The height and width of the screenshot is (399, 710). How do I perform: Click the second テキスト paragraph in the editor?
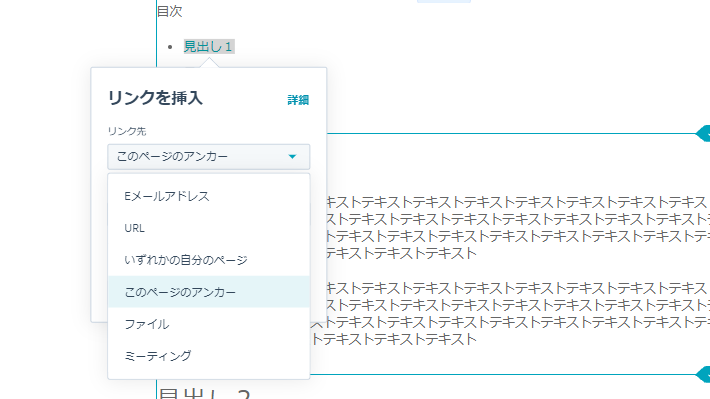tap(511, 313)
